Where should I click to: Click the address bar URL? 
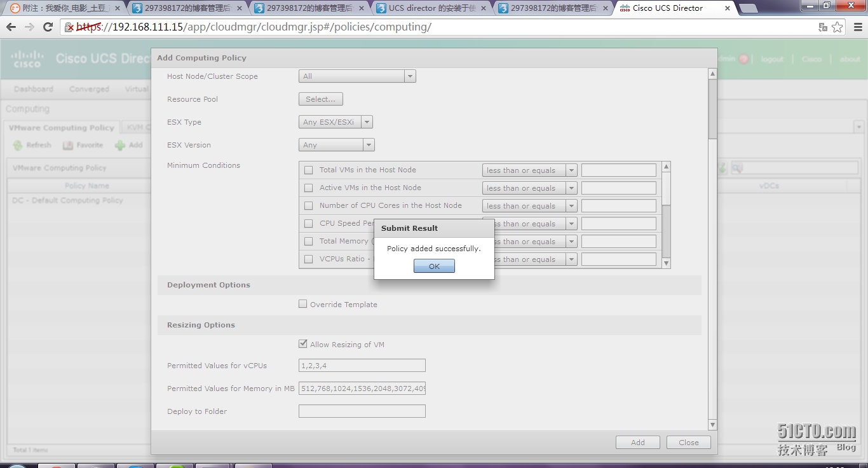tap(254, 27)
